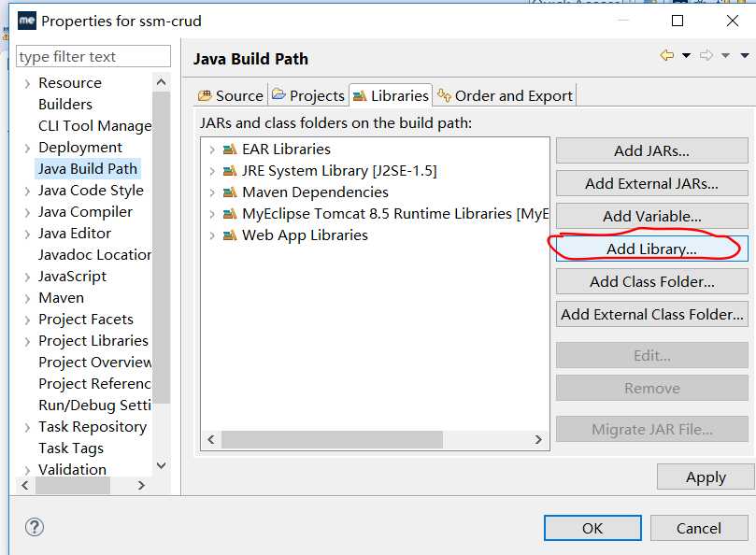The height and width of the screenshot is (555, 756).
Task: Expand the Maven Dependencies node
Action: coord(212,192)
